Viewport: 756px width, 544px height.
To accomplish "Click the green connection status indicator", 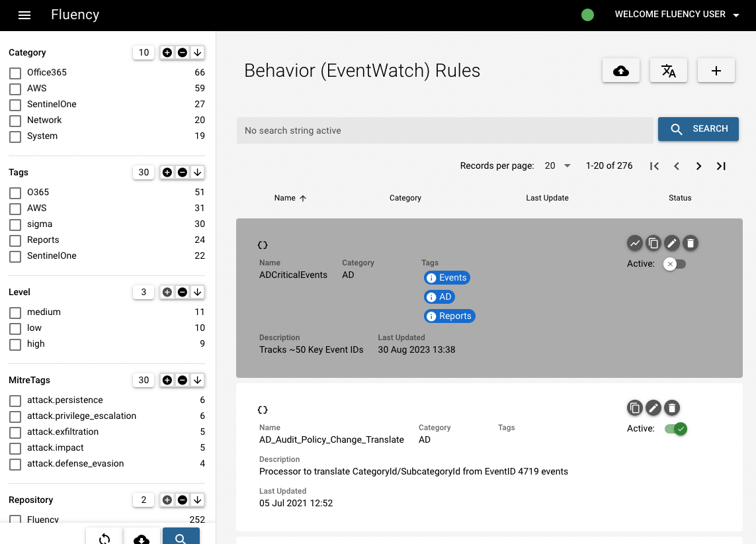I will click(x=587, y=15).
